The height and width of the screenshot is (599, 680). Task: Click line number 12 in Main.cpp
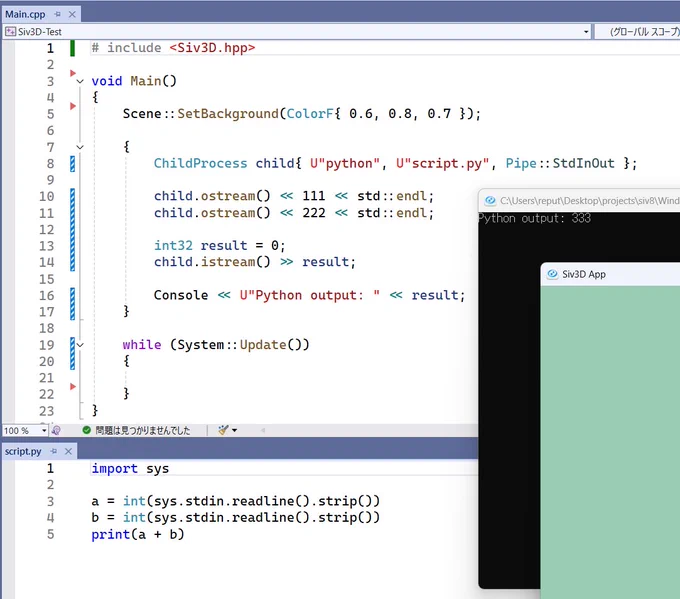46,229
